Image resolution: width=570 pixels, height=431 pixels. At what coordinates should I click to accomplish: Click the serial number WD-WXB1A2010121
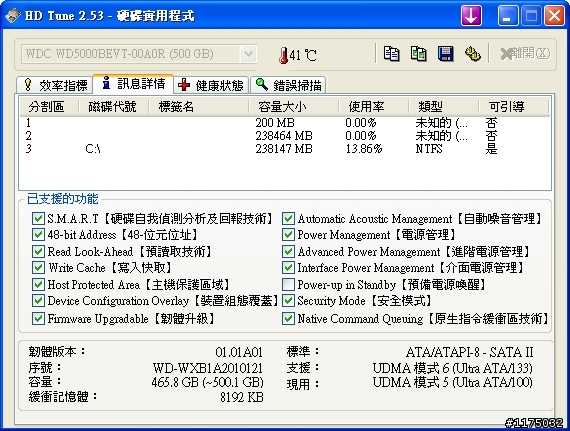[x=208, y=368]
